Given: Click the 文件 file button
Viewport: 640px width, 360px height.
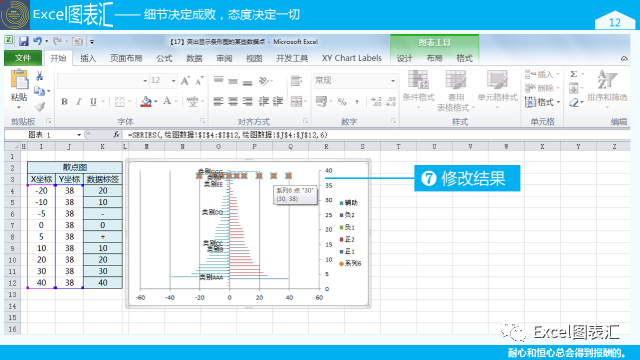Looking at the screenshot, I should point(23,58).
